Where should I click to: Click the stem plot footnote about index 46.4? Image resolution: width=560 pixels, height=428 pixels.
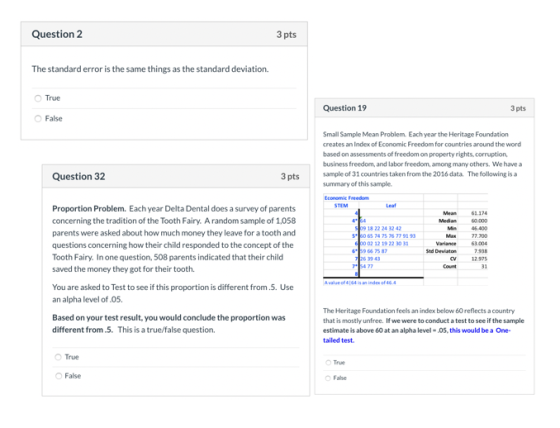pos(360,283)
